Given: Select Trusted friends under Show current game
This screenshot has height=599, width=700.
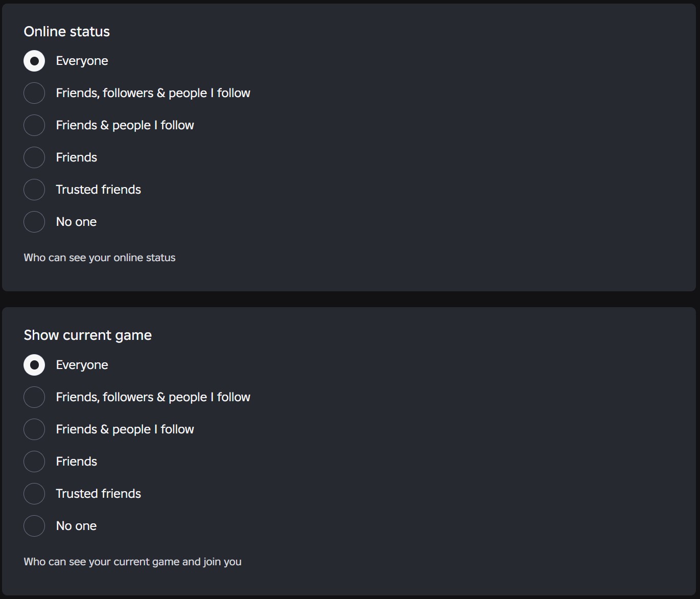Looking at the screenshot, I should [x=34, y=494].
